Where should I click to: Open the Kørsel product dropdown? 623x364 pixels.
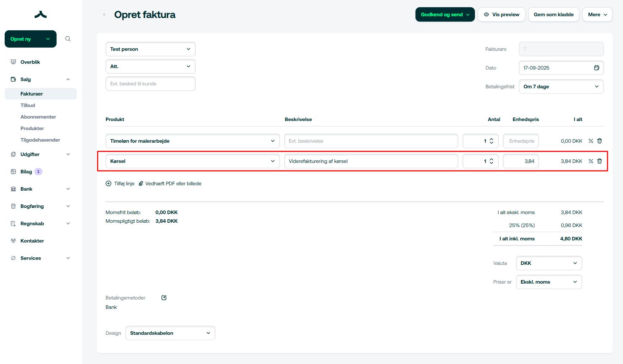(193, 161)
